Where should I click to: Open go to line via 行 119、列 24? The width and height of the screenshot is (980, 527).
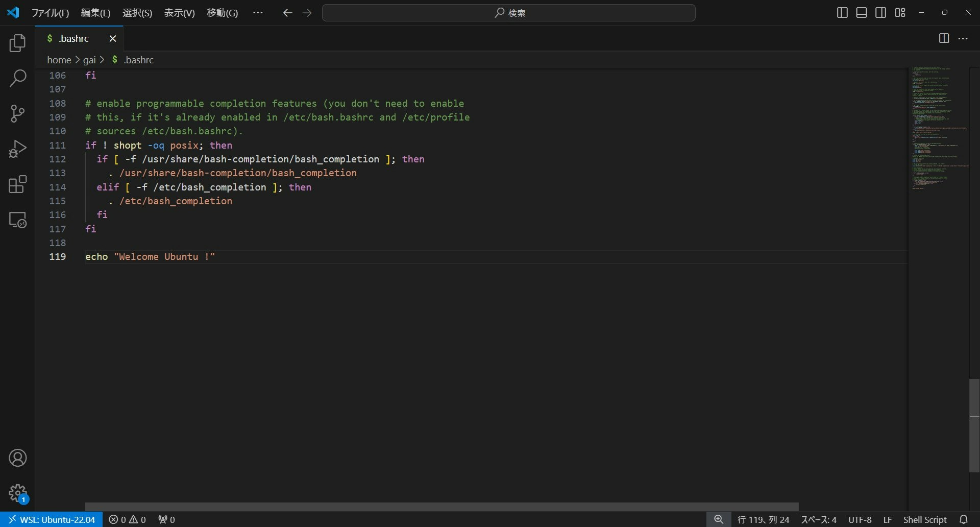[x=764, y=519]
